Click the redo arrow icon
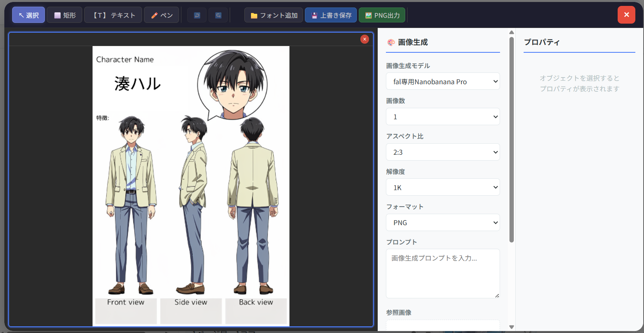 pyautogui.click(x=218, y=15)
